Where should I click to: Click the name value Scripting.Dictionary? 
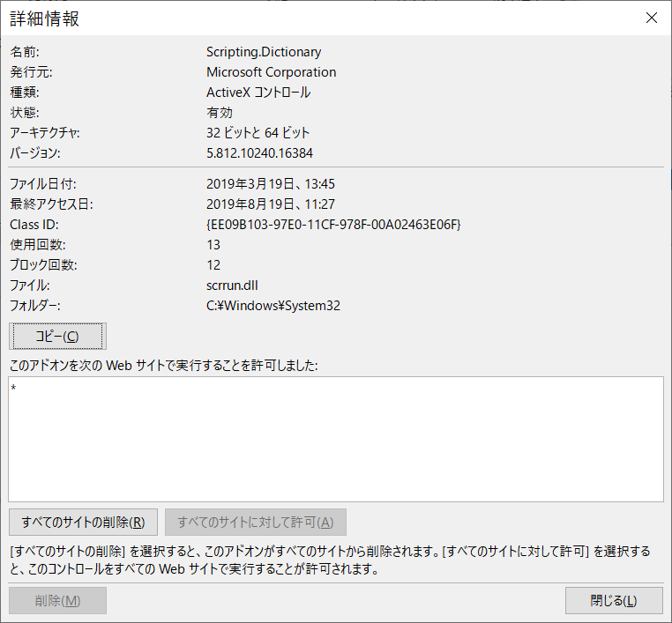tap(264, 52)
